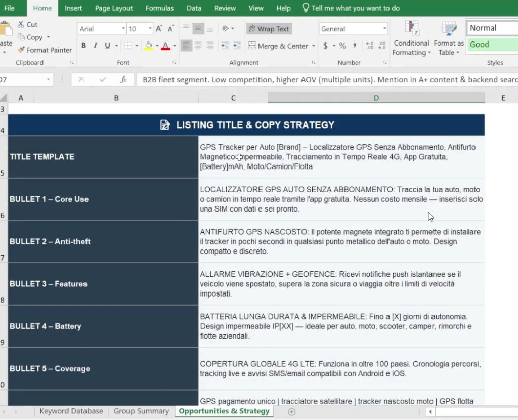518x420 pixels.
Task: Expand the accounting format currency arrow
Action: [334, 46]
